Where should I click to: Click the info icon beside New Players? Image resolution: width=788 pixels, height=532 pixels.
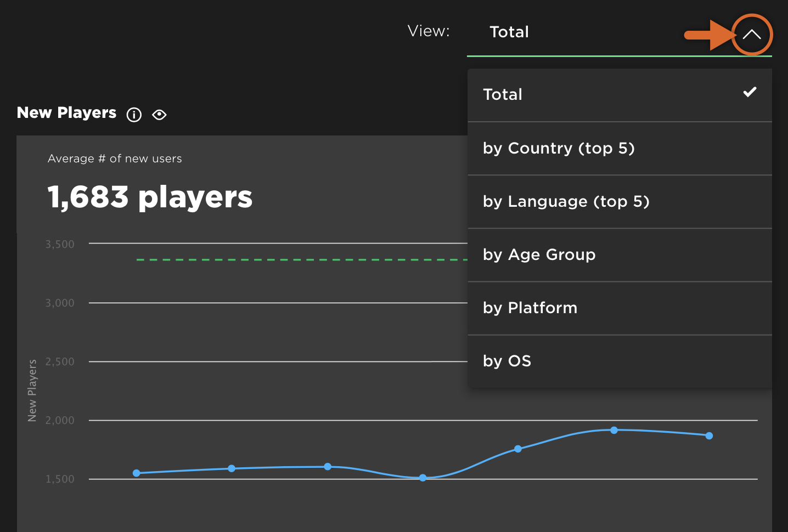pos(134,115)
